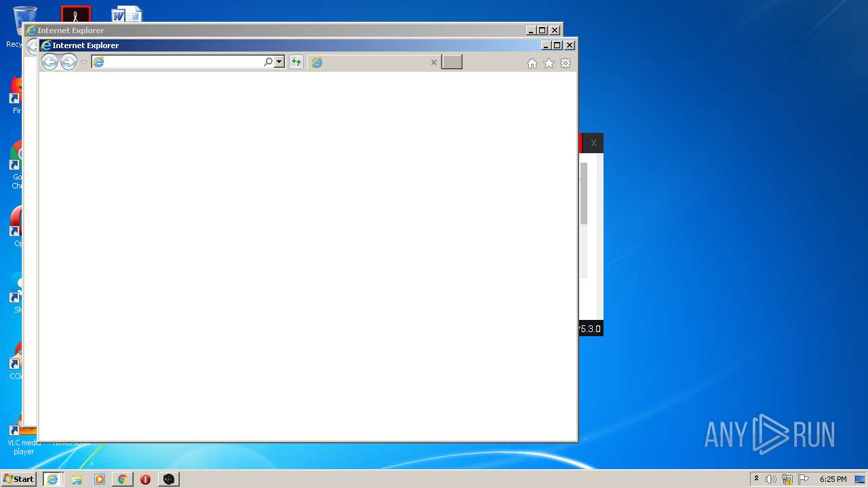The height and width of the screenshot is (488, 868).
Task: Open Favorites star icon
Action: tap(549, 63)
